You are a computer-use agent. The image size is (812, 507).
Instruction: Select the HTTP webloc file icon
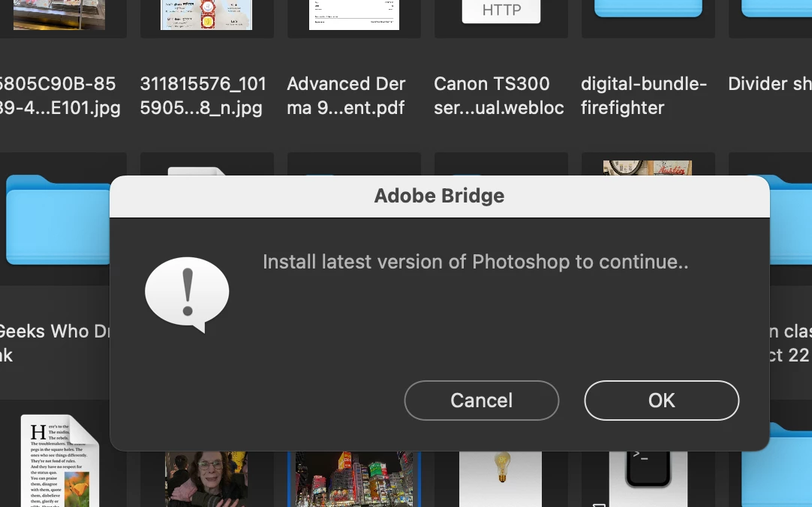pyautogui.click(x=501, y=11)
